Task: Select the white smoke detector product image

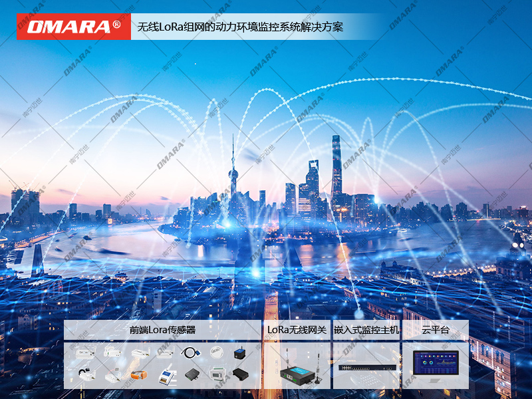Action: [215, 352]
